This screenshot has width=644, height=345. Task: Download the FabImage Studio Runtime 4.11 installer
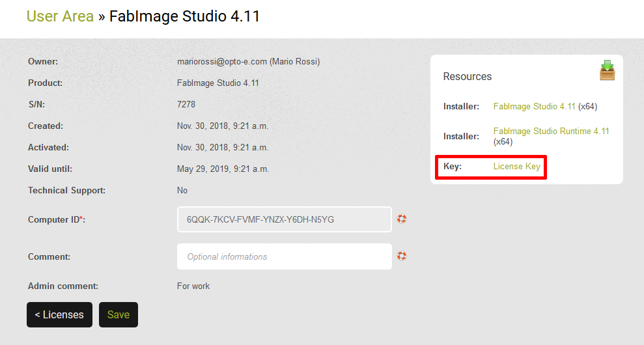tap(551, 131)
